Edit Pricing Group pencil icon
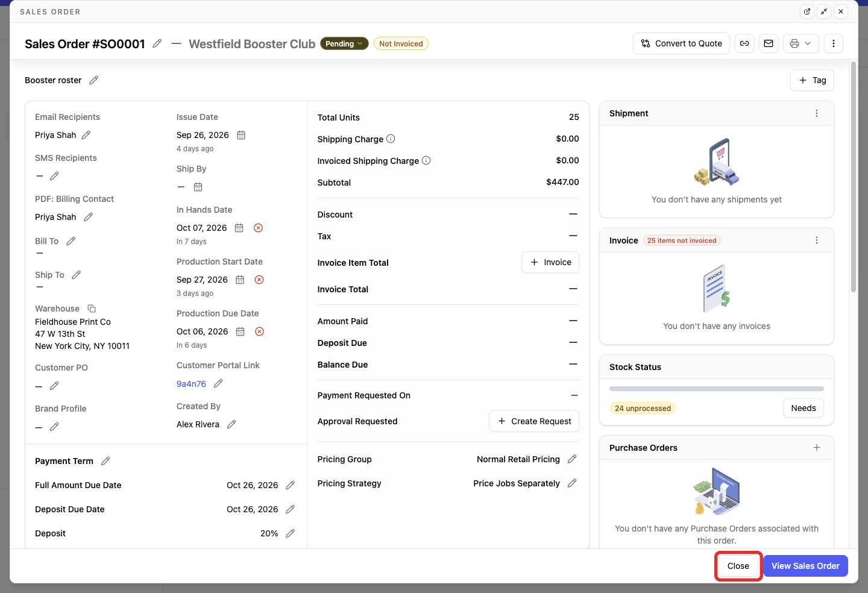 [x=572, y=459]
